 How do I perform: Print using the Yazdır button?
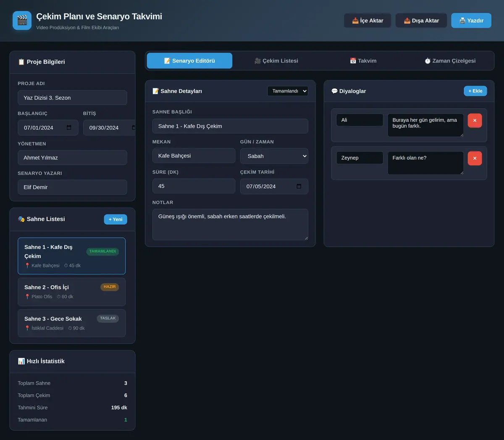click(x=471, y=21)
